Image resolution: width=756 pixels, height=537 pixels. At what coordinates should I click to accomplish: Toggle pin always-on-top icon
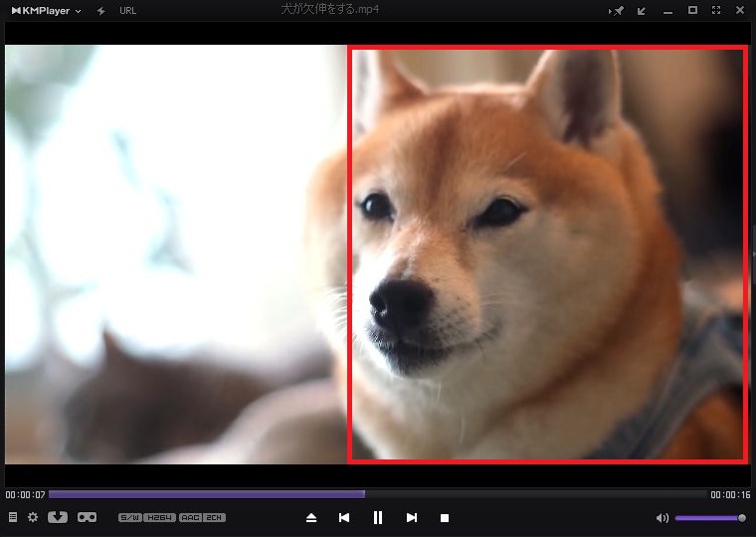[x=617, y=11]
